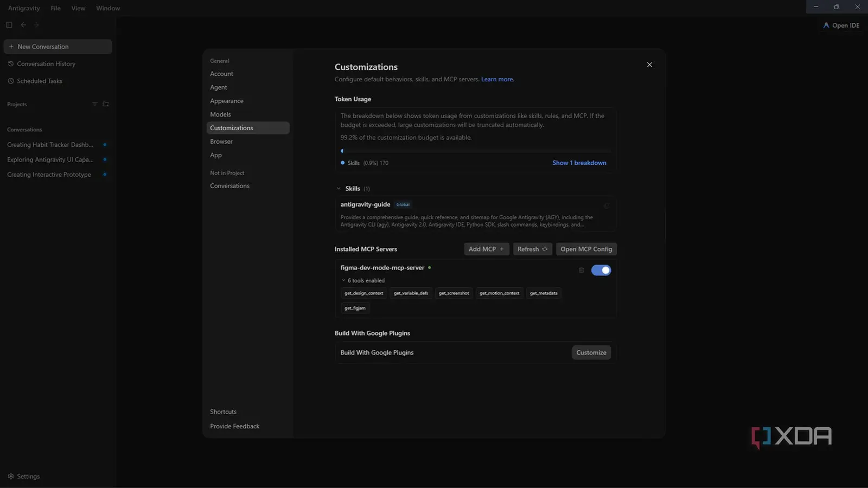Click the Settings gear icon

11,477
